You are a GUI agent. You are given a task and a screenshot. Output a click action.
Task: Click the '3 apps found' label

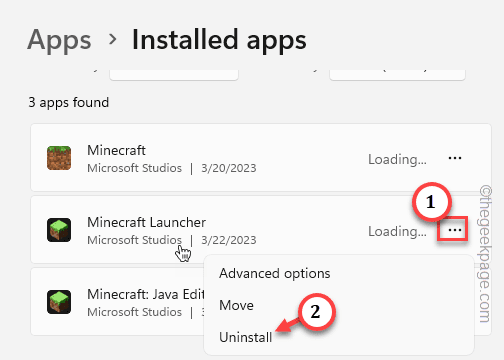(69, 103)
